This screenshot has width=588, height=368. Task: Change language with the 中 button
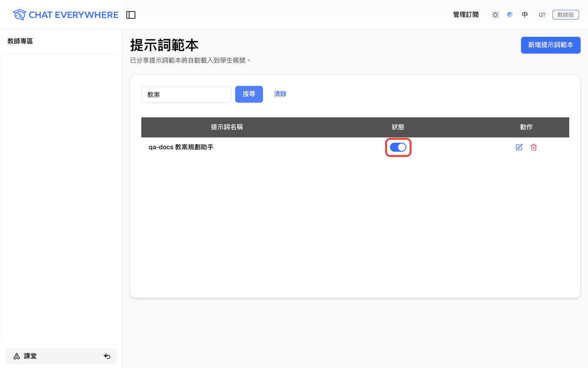pyautogui.click(x=525, y=15)
